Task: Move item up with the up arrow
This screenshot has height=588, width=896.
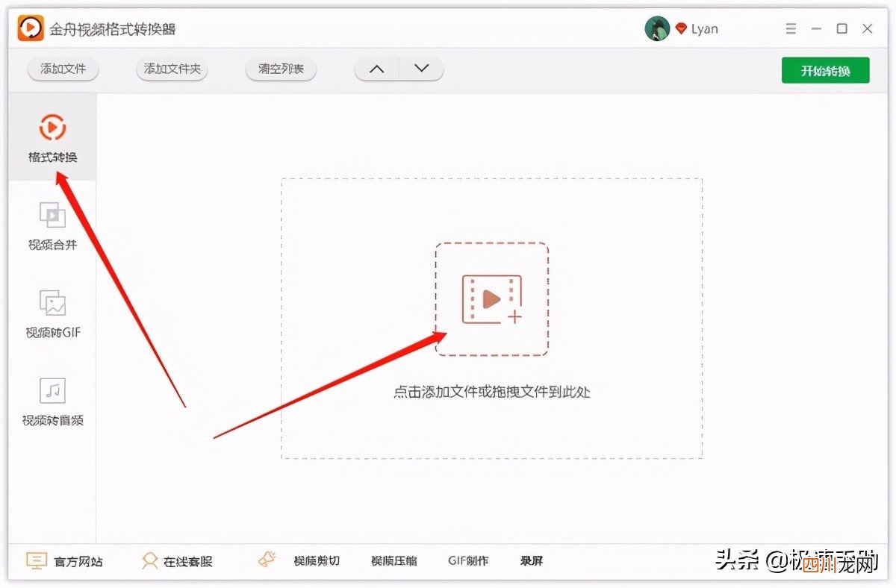Action: pyautogui.click(x=377, y=69)
